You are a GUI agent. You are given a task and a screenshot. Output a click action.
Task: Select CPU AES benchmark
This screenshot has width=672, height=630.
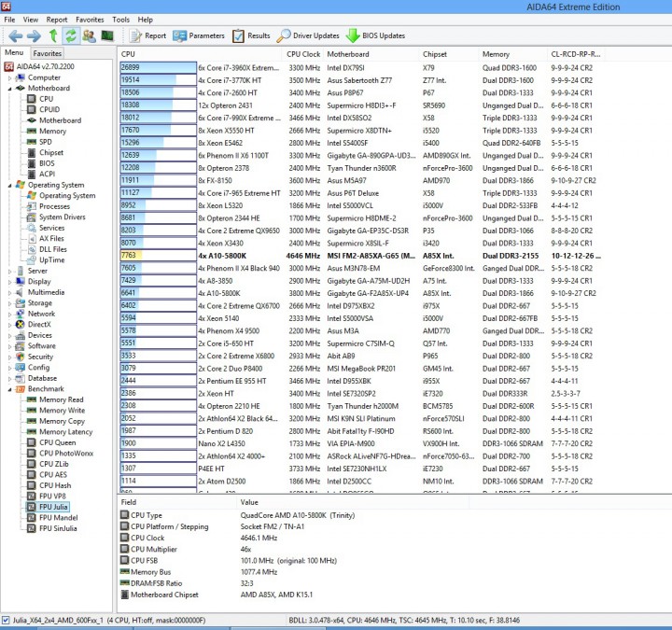(48, 474)
